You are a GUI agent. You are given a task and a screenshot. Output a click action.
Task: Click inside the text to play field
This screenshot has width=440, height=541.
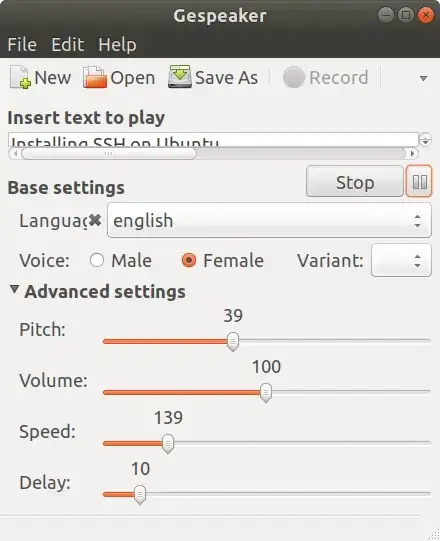[213, 139]
